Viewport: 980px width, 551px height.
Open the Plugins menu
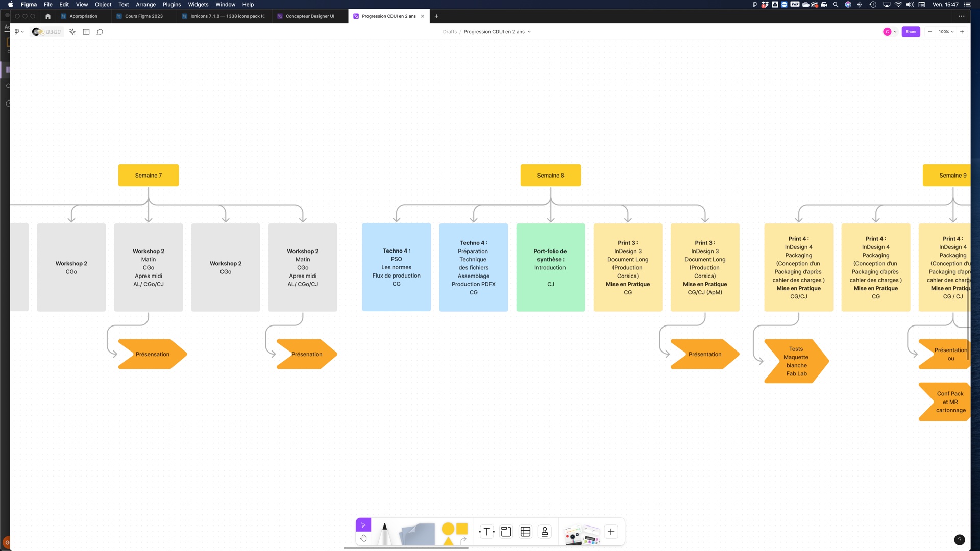(x=171, y=5)
